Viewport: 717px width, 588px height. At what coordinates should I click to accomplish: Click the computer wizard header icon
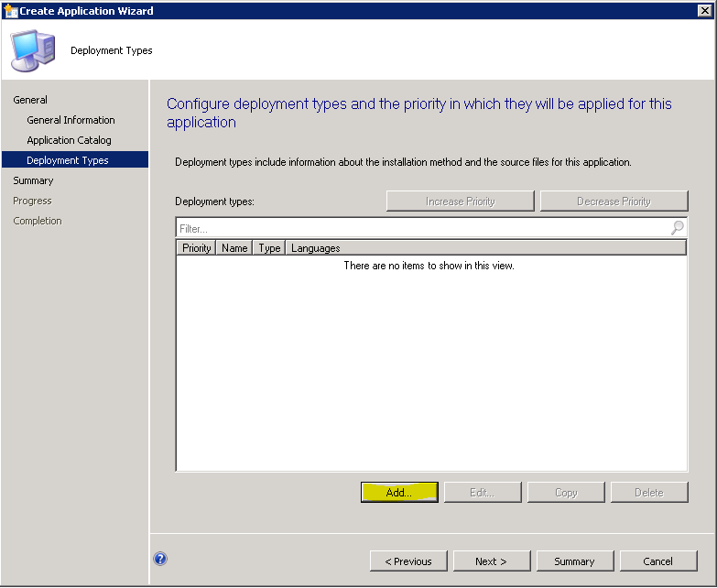pos(33,50)
